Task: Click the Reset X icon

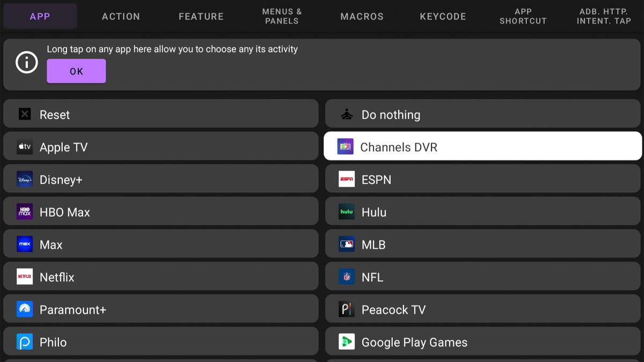Action: 25,114
